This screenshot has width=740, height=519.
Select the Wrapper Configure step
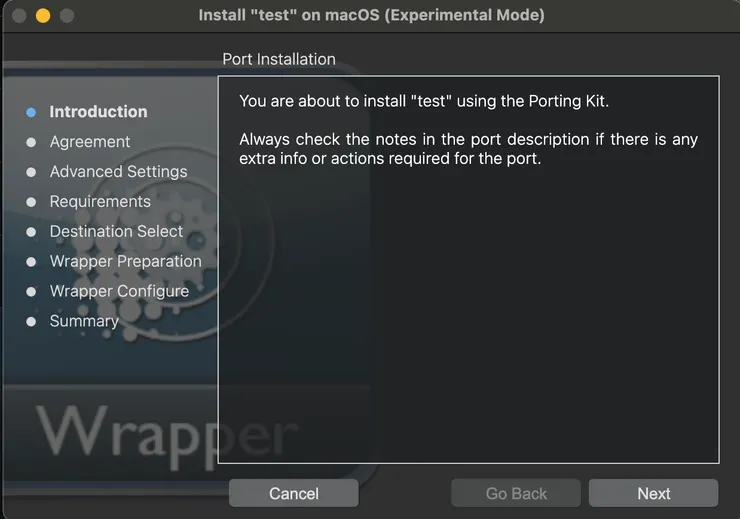(119, 292)
